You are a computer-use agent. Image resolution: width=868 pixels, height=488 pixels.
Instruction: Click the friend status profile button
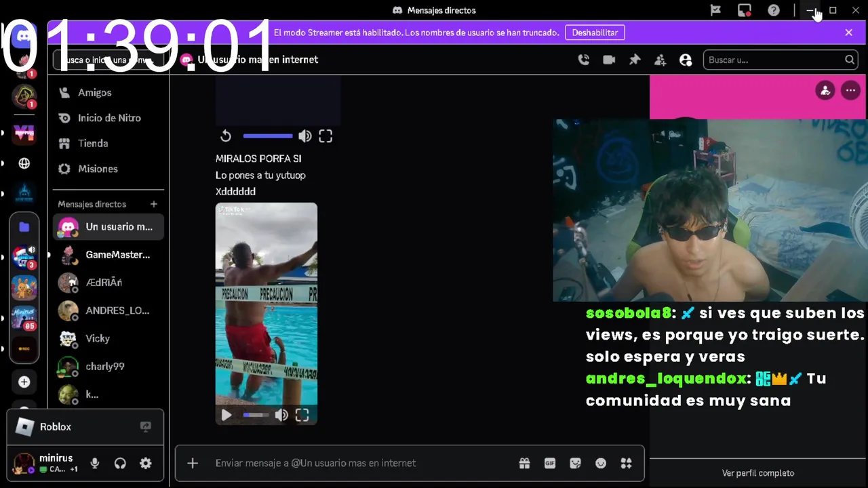(825, 90)
